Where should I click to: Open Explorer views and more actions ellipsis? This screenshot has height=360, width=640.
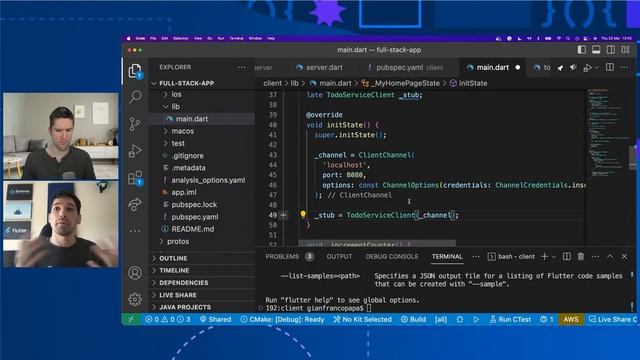click(242, 67)
